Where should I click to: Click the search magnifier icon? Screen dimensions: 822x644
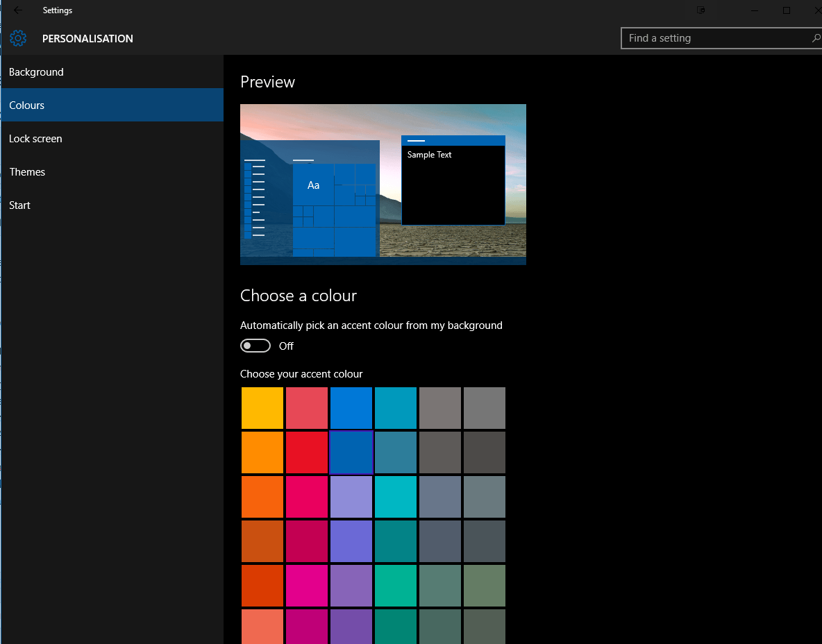816,38
